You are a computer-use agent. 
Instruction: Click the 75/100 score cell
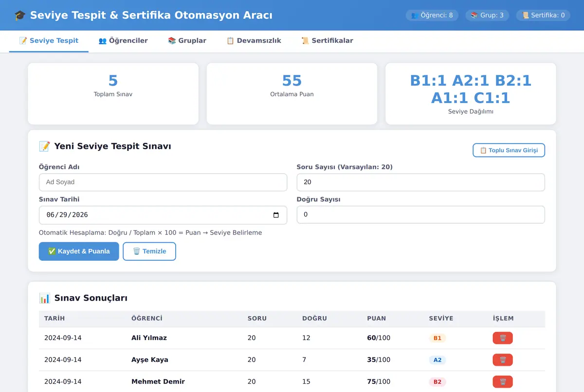[x=379, y=382]
